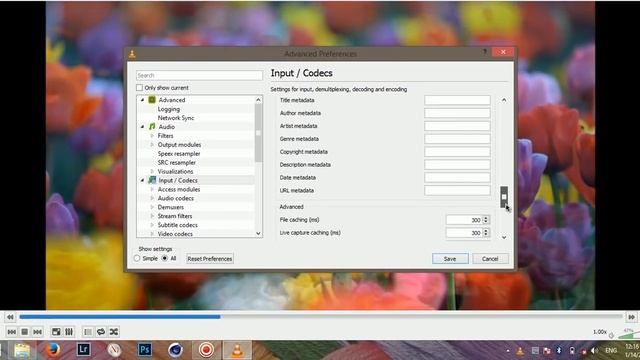Expand the Demuxers tree node
640x360 pixels.
point(152,207)
